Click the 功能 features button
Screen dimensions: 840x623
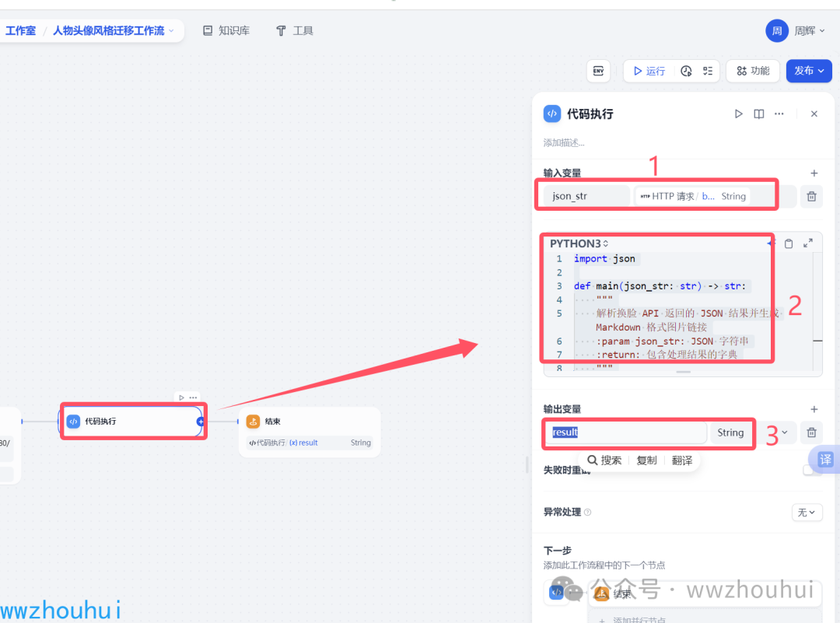click(x=753, y=71)
